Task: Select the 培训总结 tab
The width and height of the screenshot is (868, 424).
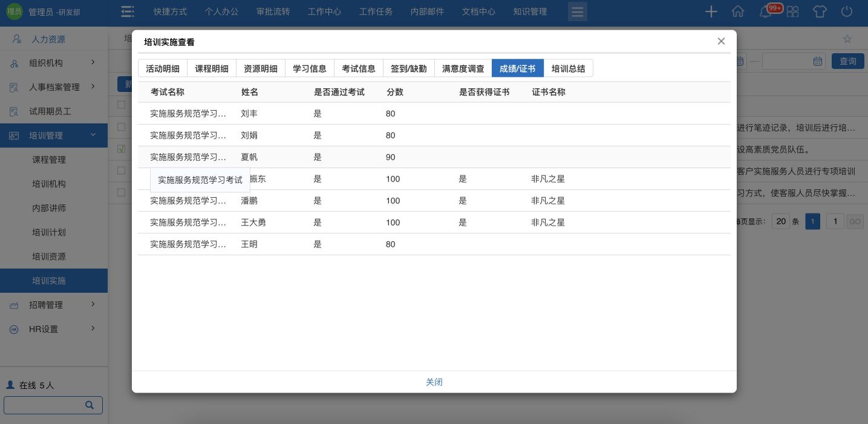Action: (x=568, y=68)
